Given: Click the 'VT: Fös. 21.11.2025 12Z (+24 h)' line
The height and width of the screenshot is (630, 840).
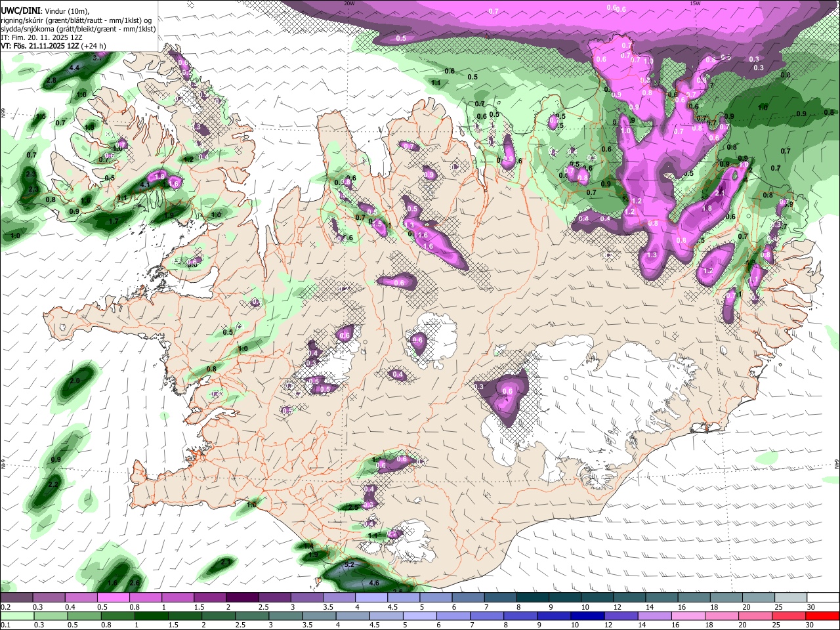Looking at the screenshot, I should tap(53, 46).
